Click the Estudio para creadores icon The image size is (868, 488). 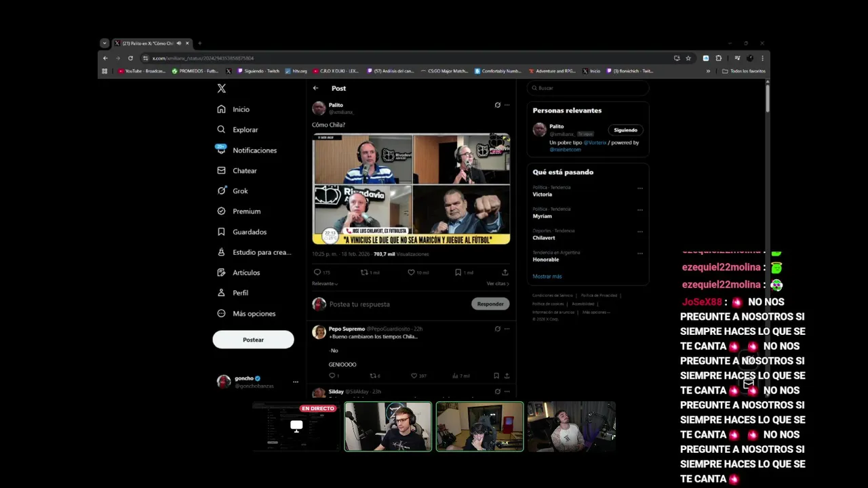221,252
